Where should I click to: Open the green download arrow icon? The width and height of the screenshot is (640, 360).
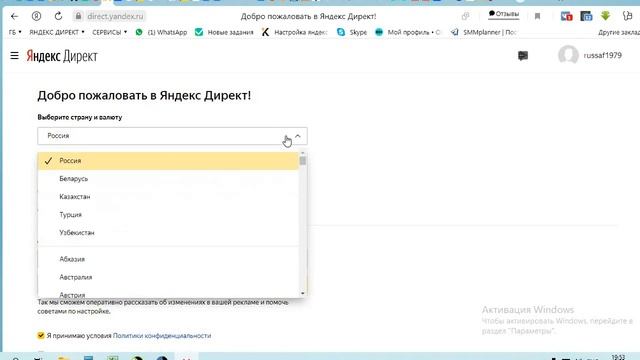(605, 16)
